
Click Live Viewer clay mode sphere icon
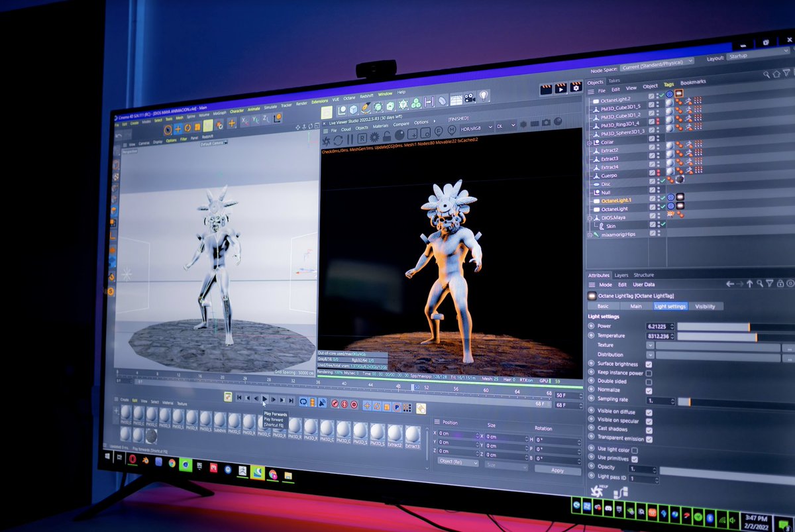pos(399,135)
